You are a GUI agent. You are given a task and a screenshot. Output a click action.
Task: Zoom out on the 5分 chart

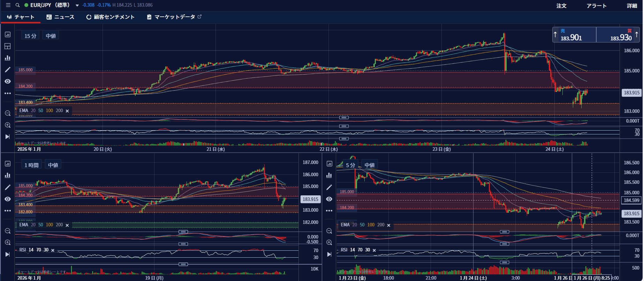(x=329, y=231)
